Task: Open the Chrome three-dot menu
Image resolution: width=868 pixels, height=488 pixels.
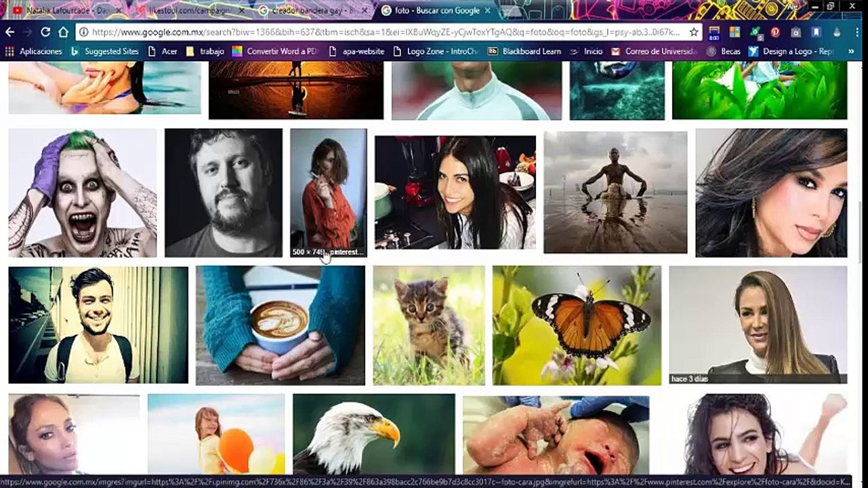Action: 856,32
